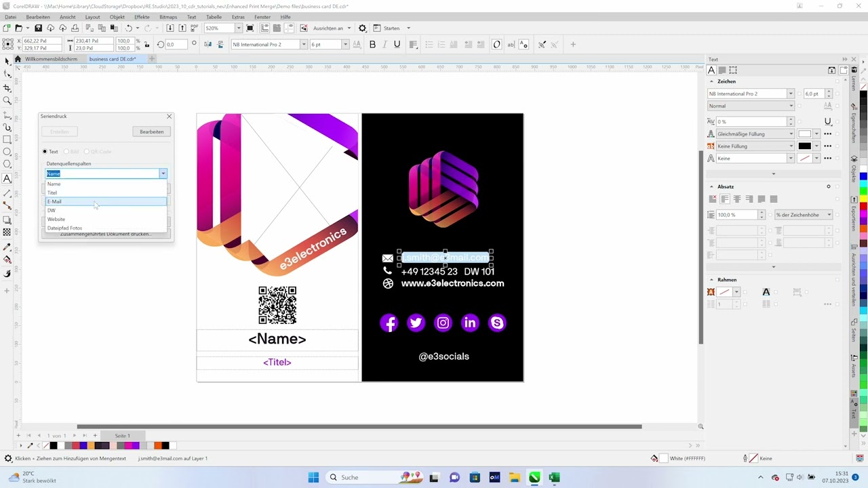Viewport: 868px width, 488px height.
Task: Click the Undo arrow icon
Action: pos(128,28)
